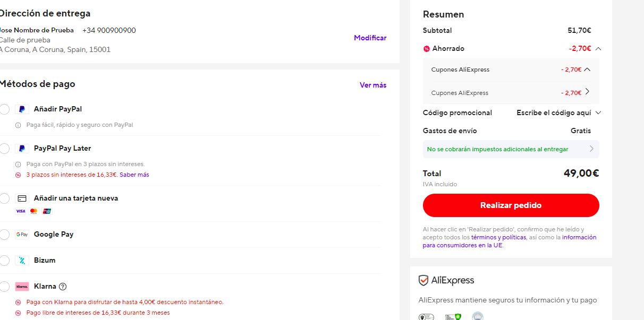Click the 'Bizum' label text

45,261
